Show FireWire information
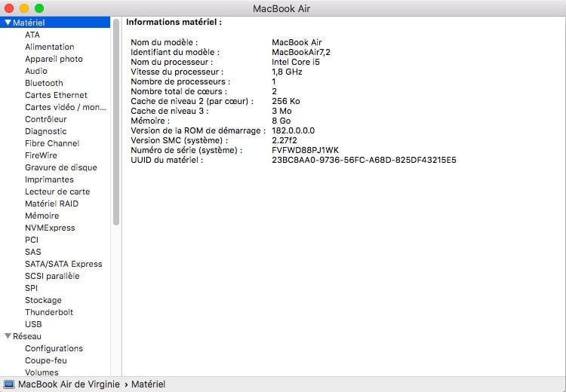 click(x=41, y=155)
